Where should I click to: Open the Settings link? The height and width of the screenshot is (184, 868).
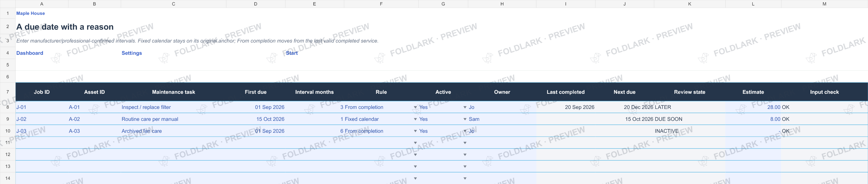132,53
